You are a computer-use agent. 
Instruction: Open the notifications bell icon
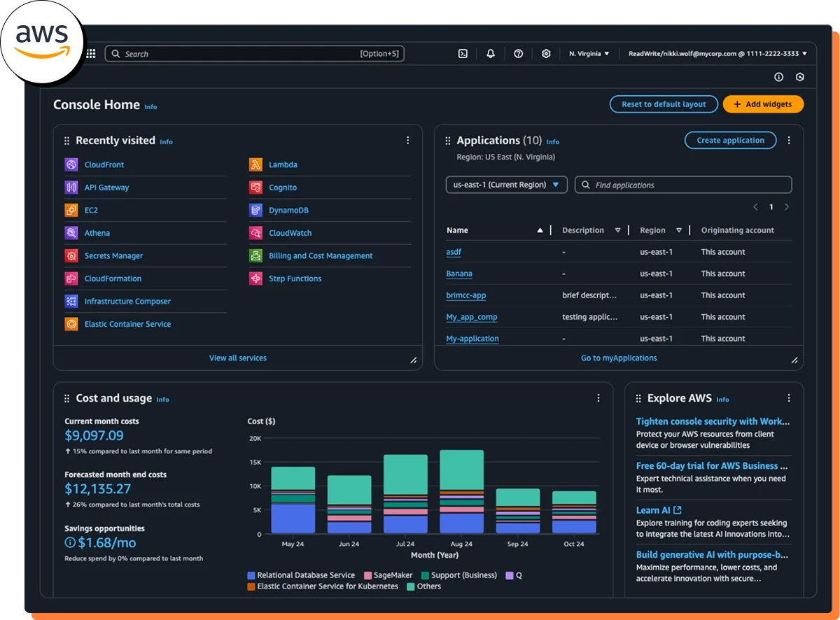pyautogui.click(x=491, y=54)
